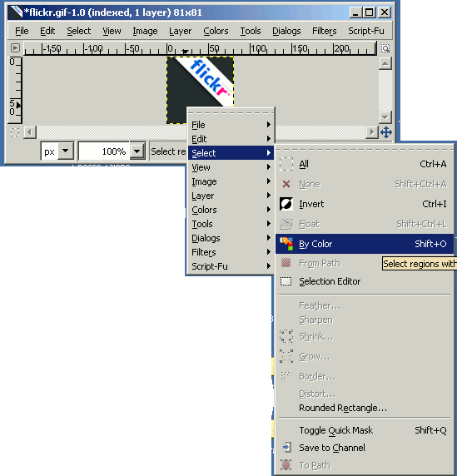Screen dimensions: 457x476
Task: Click the Invert selection icon
Action: [286, 204]
